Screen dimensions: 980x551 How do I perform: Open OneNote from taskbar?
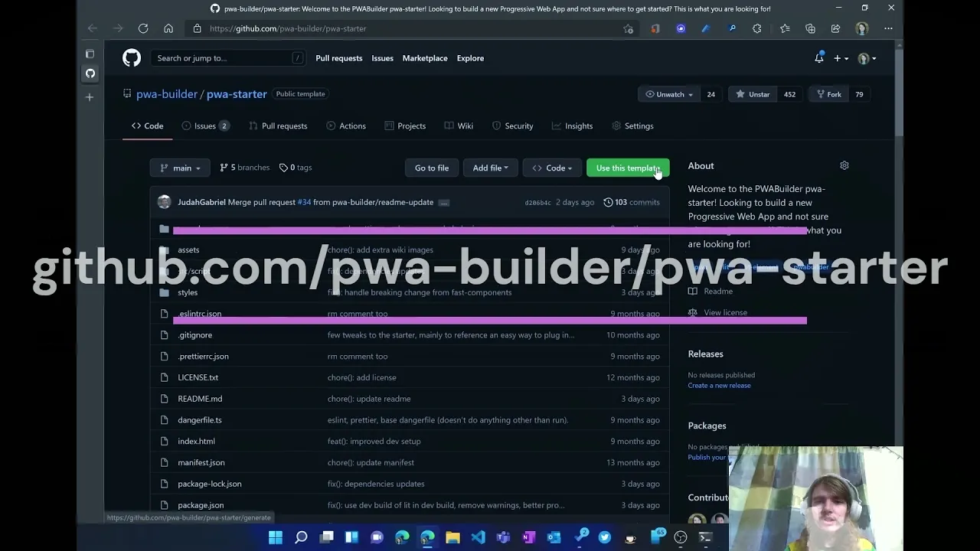pyautogui.click(x=528, y=537)
